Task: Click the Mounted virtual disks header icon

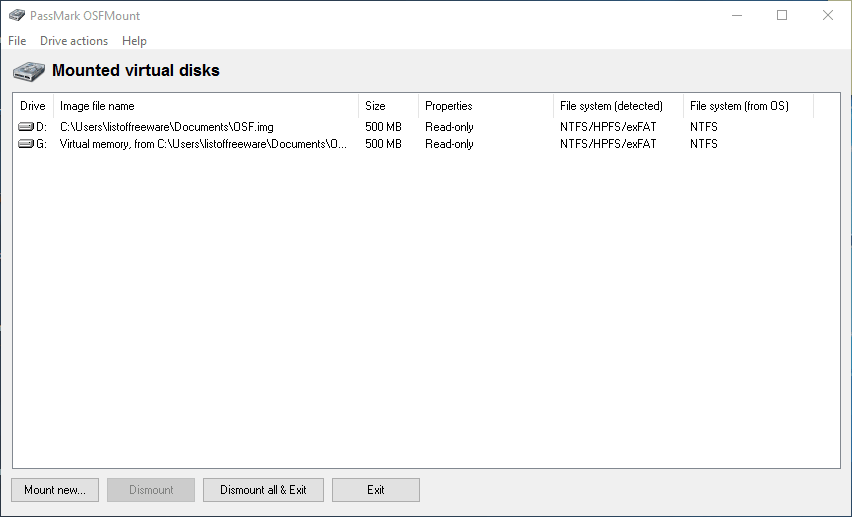Action: [29, 71]
